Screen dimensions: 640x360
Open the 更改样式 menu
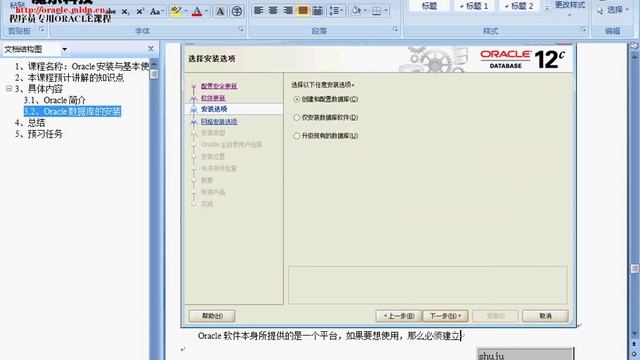(570, 7)
